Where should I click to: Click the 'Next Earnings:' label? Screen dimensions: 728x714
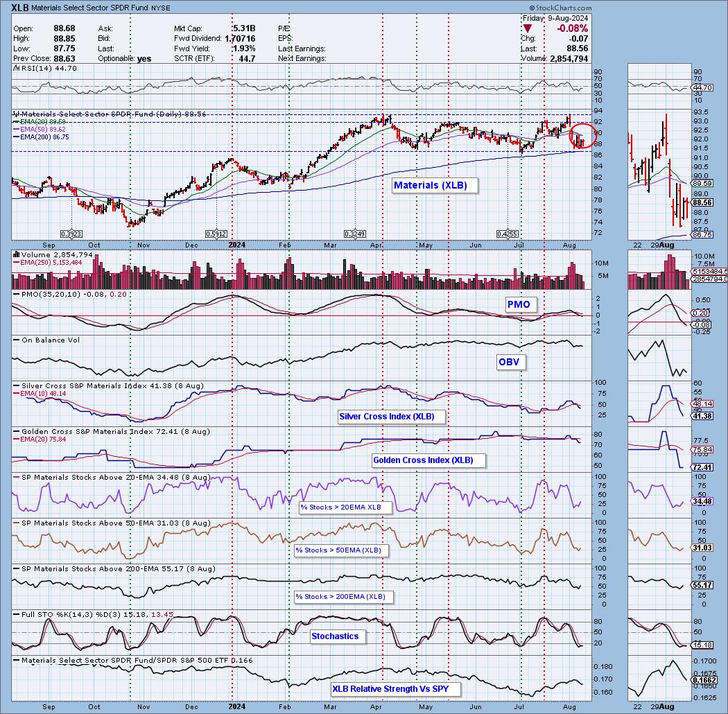[302, 58]
